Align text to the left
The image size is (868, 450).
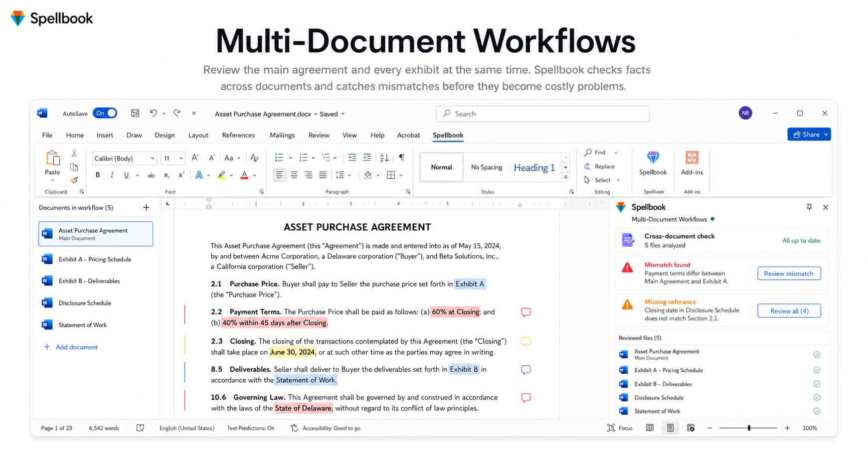click(x=280, y=175)
